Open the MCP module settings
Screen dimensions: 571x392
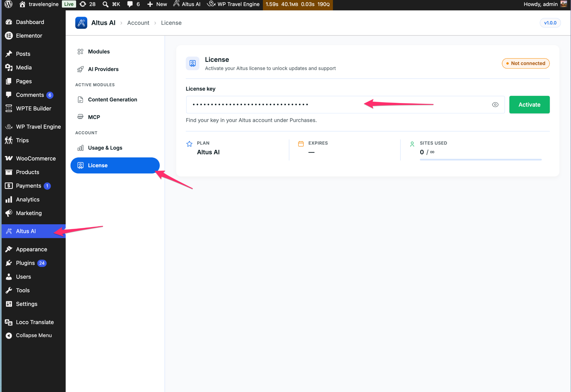coord(115,117)
